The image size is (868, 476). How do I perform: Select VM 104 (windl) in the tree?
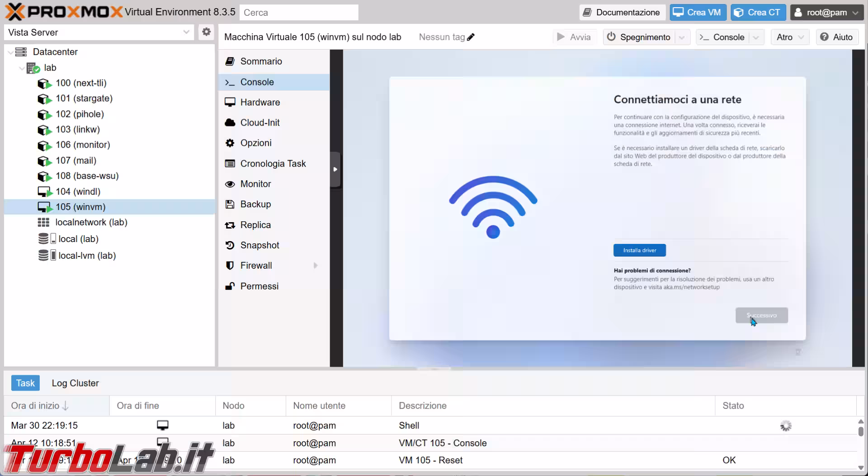78,191
